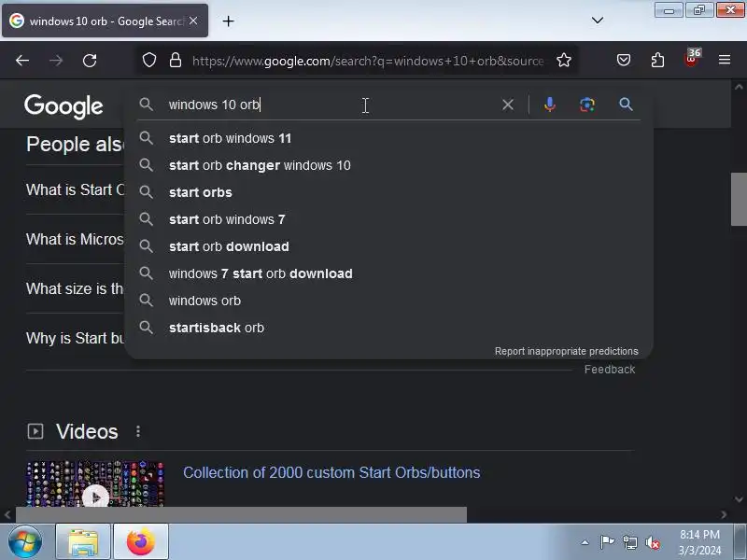Click the horizontal scrollbar thumb
Screen dimensions: 747x560
point(241,515)
